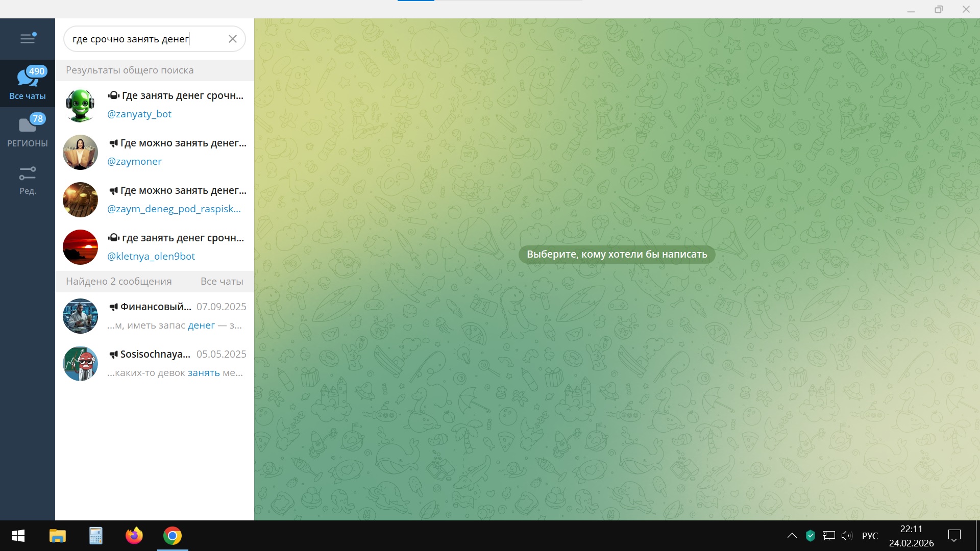Click inside the search input field
The image size is (980, 551).
pyautogui.click(x=145, y=39)
